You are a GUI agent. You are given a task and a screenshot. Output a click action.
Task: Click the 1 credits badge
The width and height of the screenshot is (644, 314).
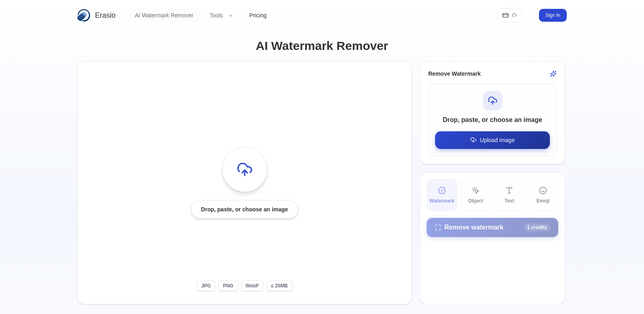point(537,227)
